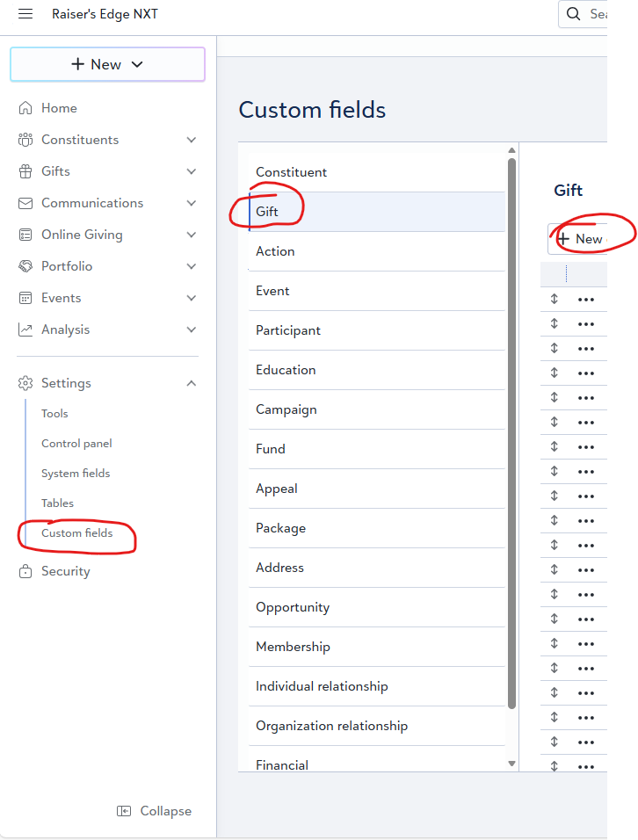Click the Security lock icon
Screen dimensions: 638x840
pos(25,571)
